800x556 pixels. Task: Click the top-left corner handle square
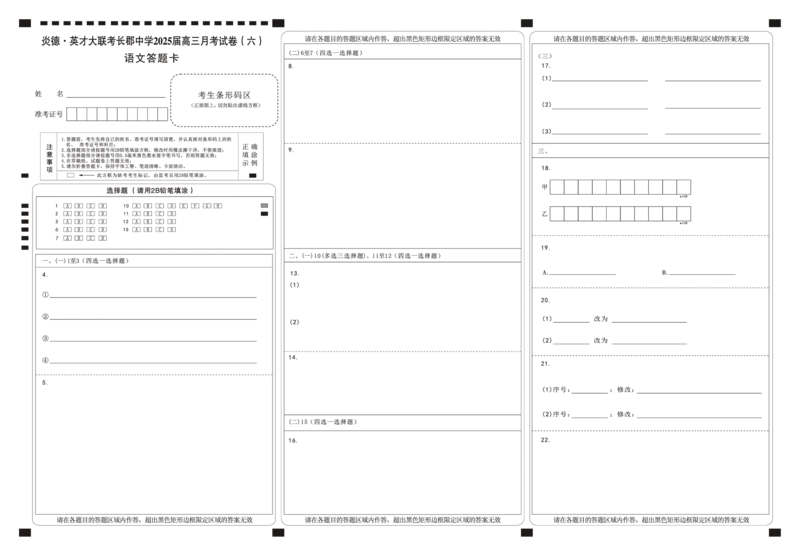click(22, 22)
